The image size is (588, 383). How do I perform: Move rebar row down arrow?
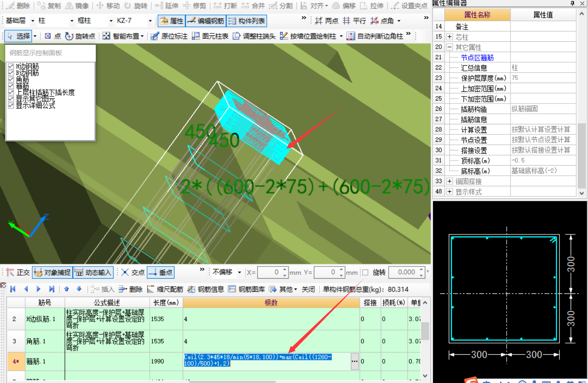click(x=79, y=289)
